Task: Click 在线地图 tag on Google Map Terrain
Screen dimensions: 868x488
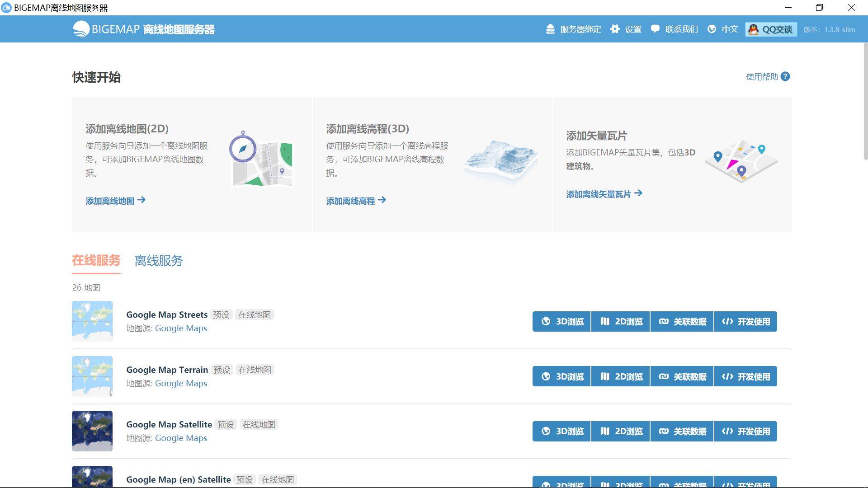Action: (x=255, y=370)
